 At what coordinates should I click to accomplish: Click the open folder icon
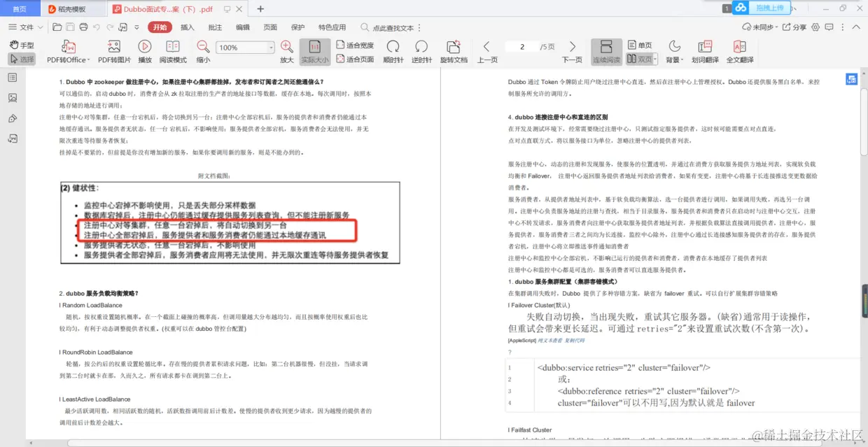point(57,27)
